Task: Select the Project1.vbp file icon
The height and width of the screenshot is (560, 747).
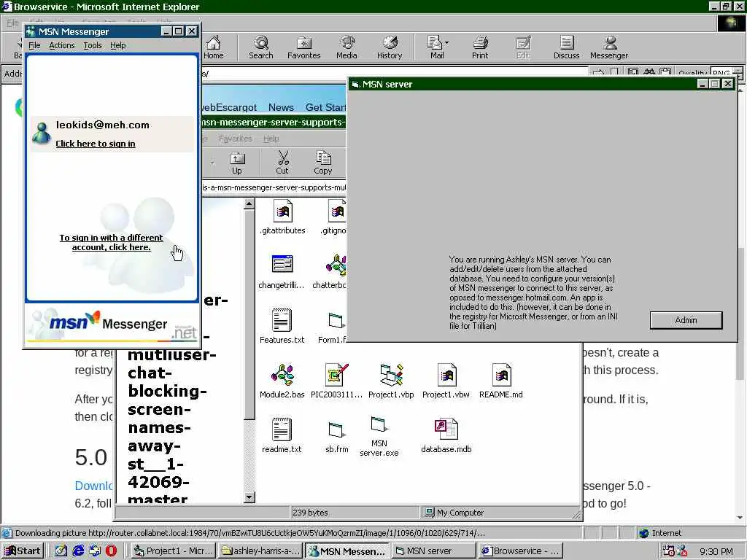Action: 391,375
